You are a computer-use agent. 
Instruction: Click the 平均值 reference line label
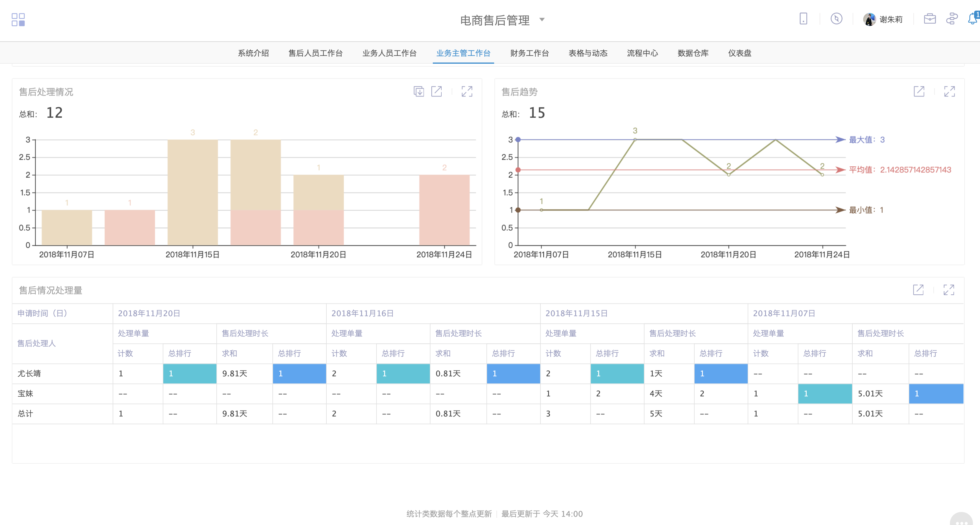point(900,170)
